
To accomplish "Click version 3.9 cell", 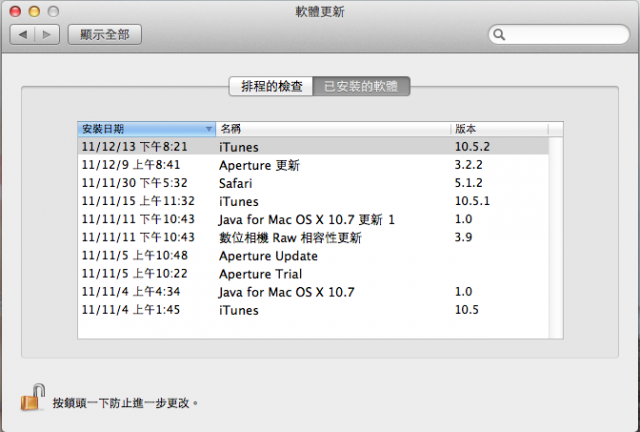I will 463,237.
